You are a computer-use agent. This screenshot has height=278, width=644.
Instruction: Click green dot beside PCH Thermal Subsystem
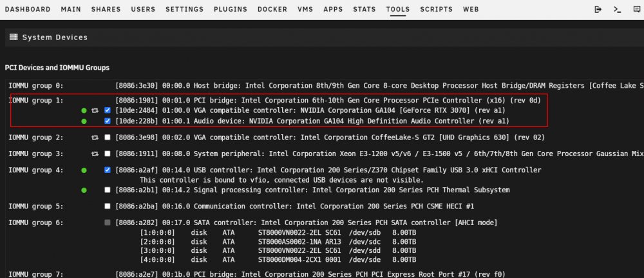[84, 190]
